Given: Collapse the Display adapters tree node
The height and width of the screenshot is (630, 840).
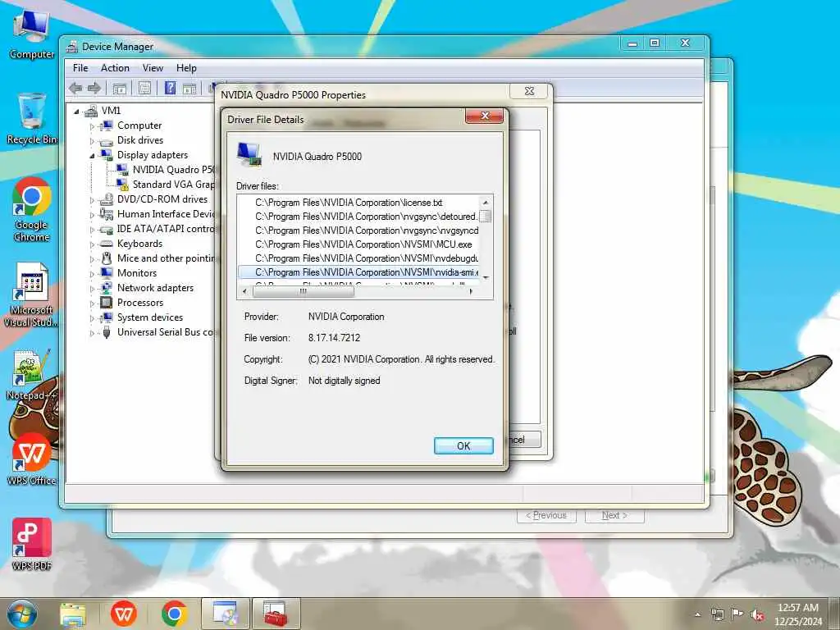Looking at the screenshot, I should 92,156.
